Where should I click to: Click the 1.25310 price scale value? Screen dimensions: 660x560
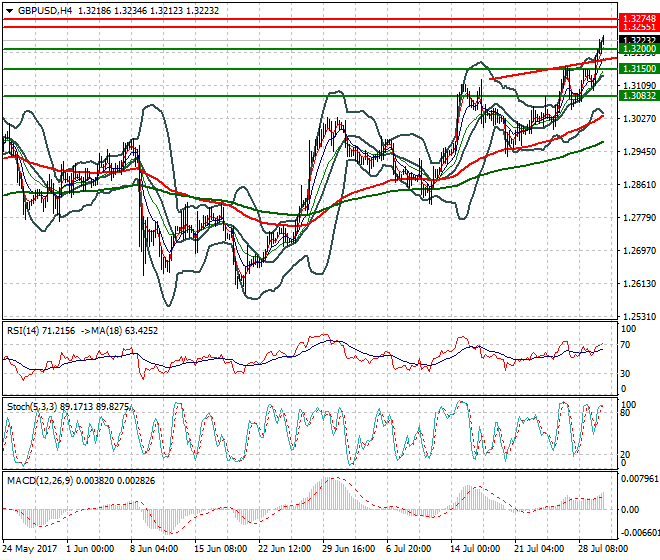click(639, 317)
